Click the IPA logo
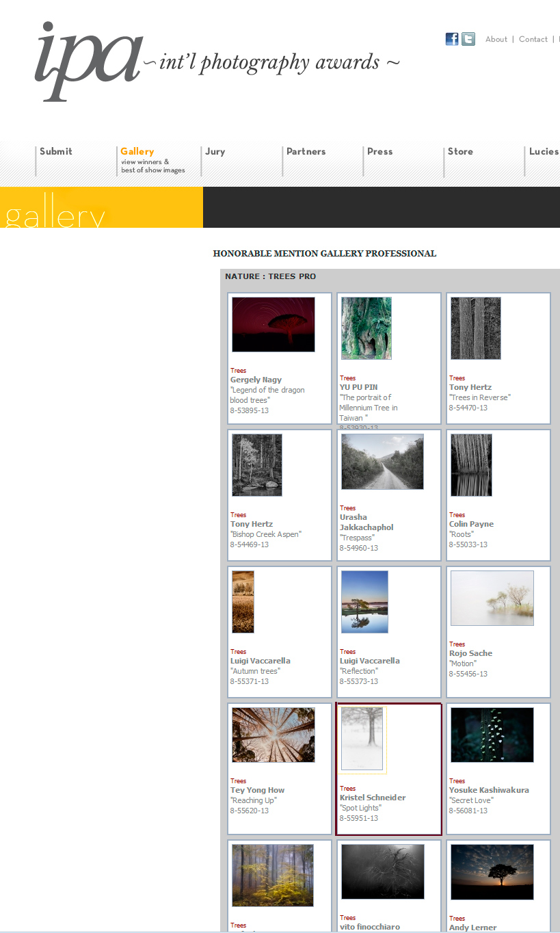This screenshot has width=560, height=933. click(x=89, y=62)
